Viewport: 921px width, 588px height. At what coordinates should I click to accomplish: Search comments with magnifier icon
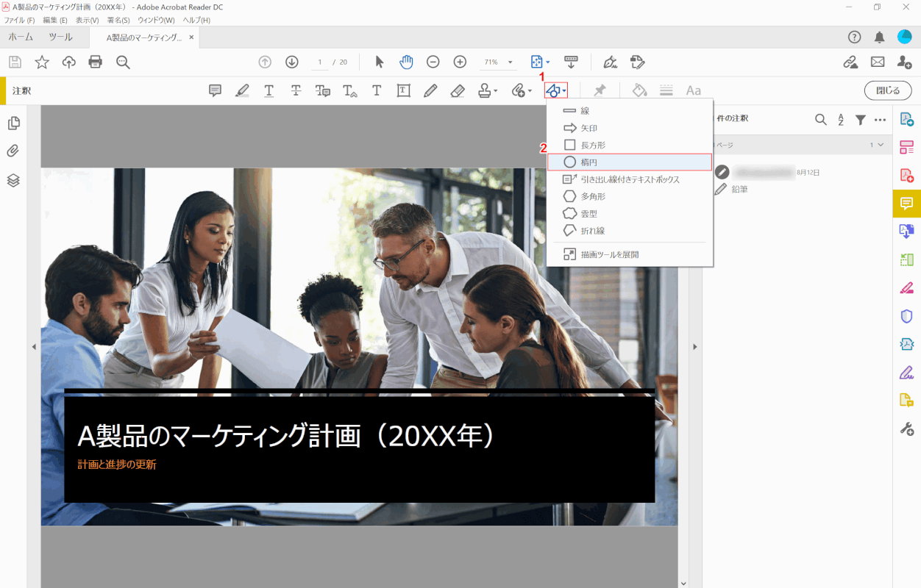[821, 120]
